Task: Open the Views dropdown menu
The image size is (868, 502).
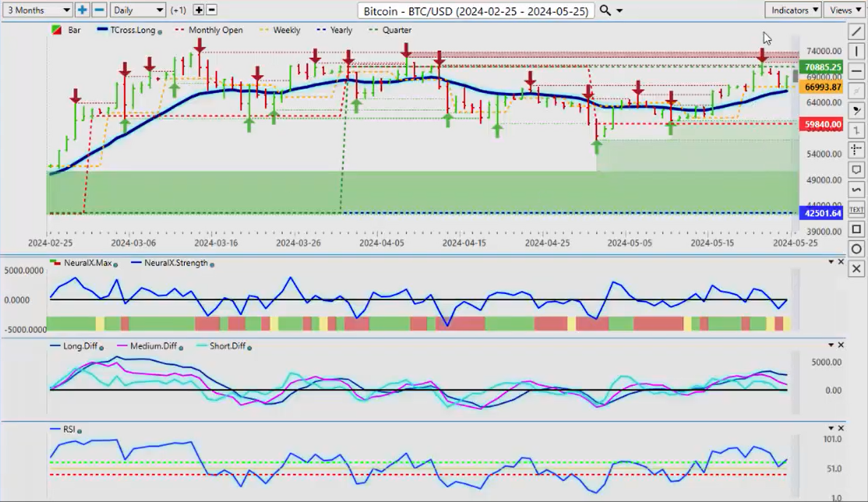Action: tap(846, 10)
